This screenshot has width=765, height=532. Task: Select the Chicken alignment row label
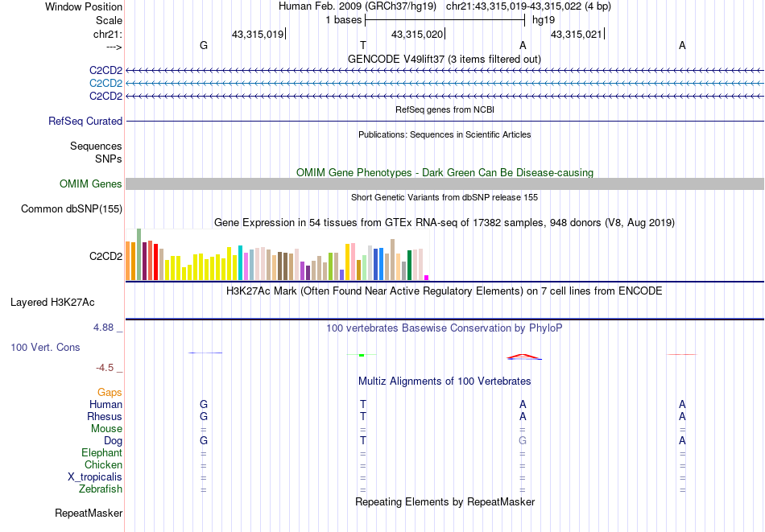coord(103,464)
